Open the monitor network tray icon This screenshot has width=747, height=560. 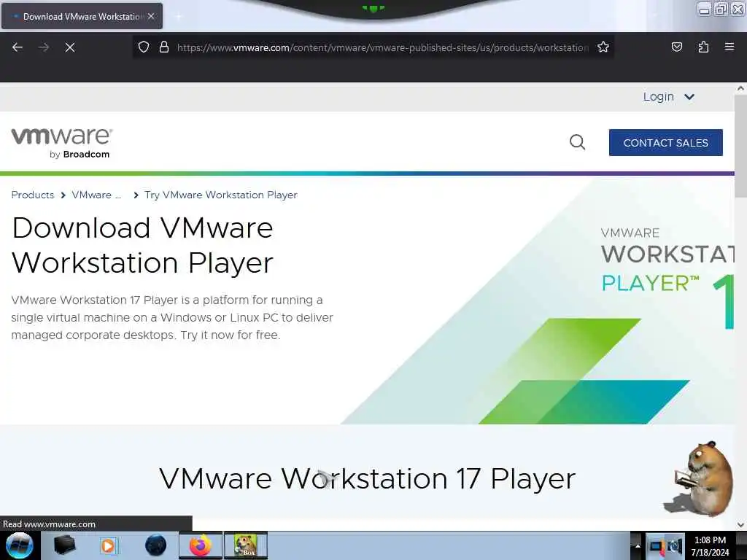(x=657, y=547)
